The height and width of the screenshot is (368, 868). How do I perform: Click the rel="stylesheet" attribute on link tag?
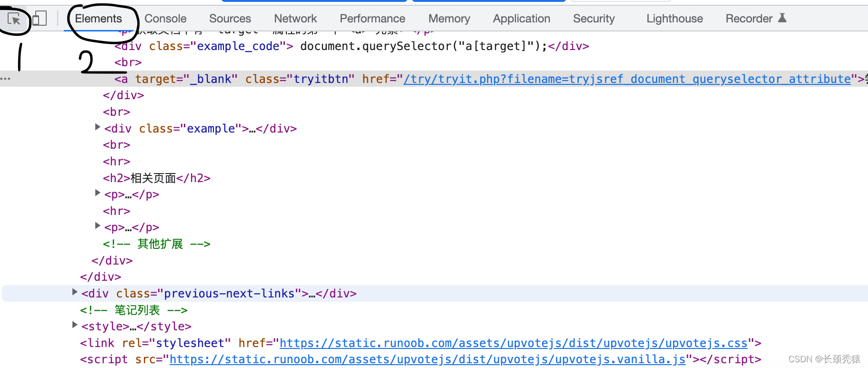point(177,343)
